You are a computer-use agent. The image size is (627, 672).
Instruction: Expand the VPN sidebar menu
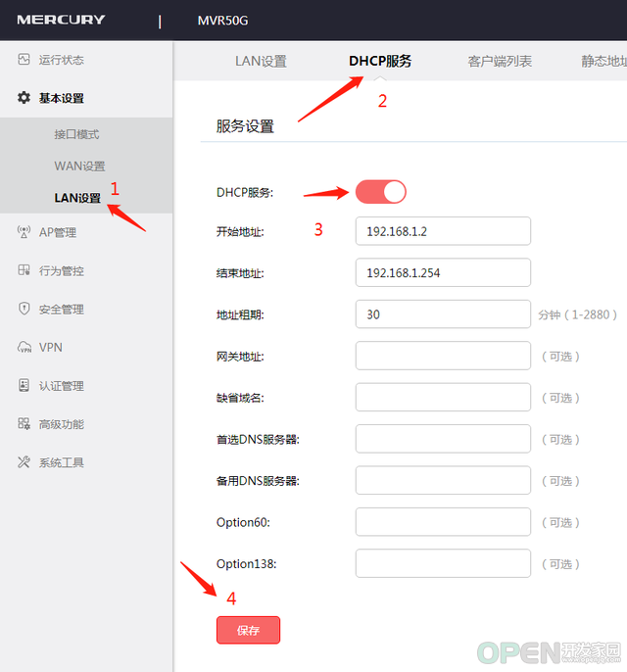coord(51,347)
